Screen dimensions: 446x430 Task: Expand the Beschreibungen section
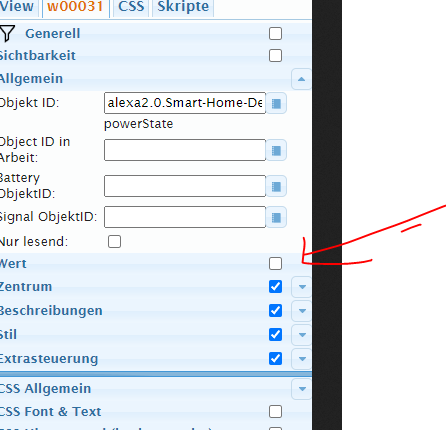(x=302, y=311)
